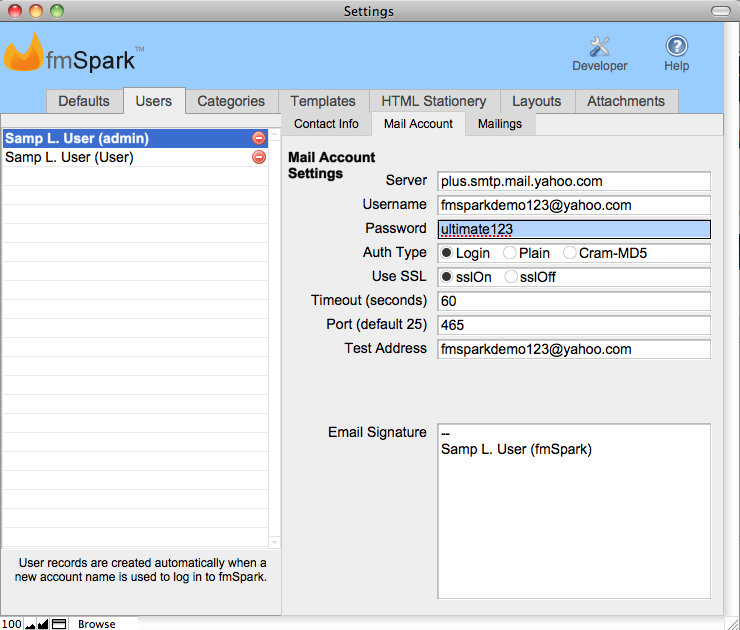Image resolution: width=740 pixels, height=630 pixels.
Task: Remove Samp L. User (User) via red minus icon
Action: click(x=259, y=157)
